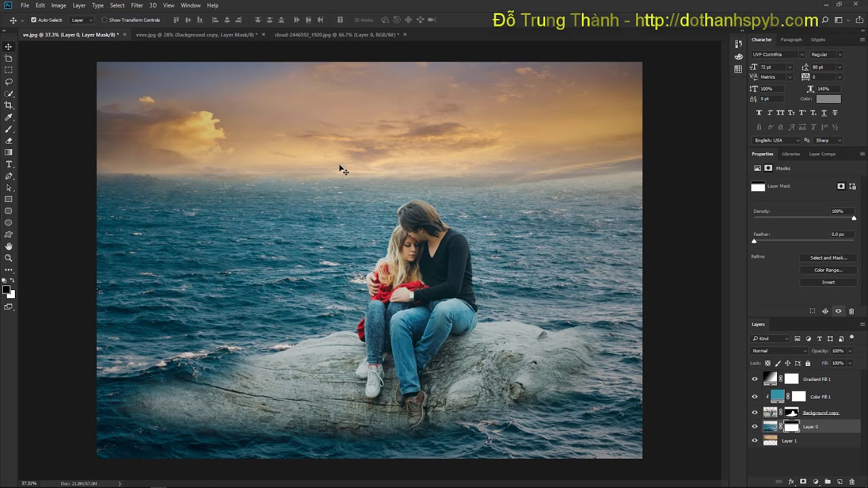Select the Crop tool in toolbar
Screen dimensions: 868x488
click(x=9, y=105)
